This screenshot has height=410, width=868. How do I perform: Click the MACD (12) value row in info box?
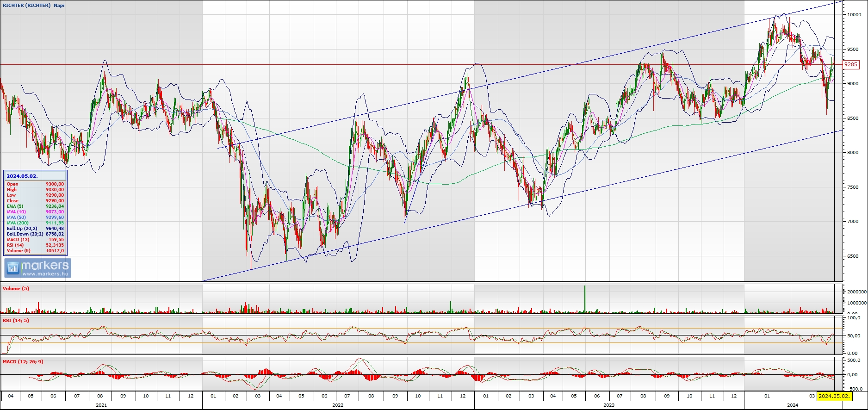point(35,240)
